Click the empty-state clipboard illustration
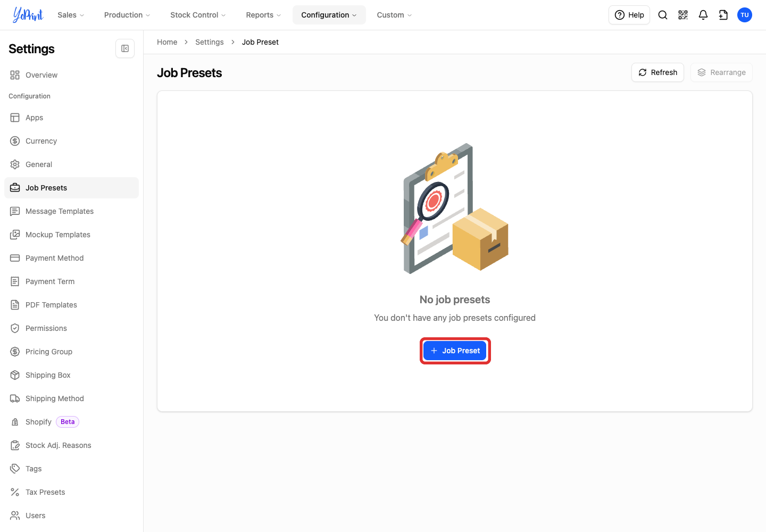This screenshot has height=532, width=766. [x=455, y=209]
